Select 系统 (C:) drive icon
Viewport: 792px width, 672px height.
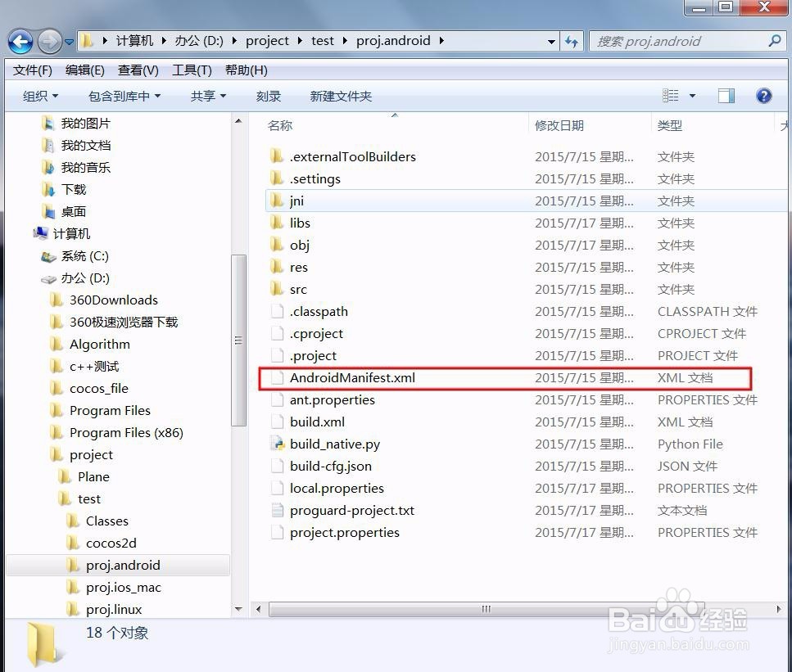coord(48,256)
